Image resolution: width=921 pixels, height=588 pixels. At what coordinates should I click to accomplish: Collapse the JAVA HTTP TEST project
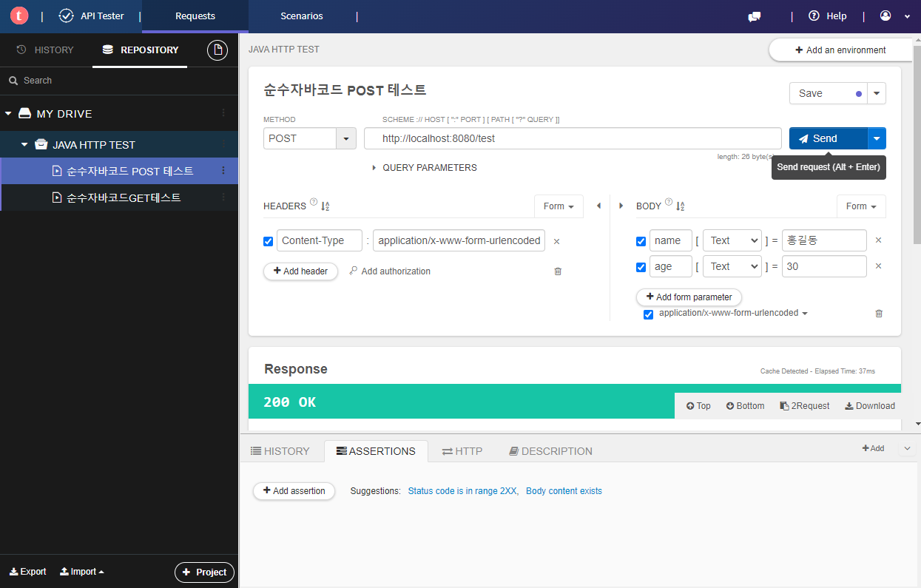pyautogui.click(x=24, y=145)
